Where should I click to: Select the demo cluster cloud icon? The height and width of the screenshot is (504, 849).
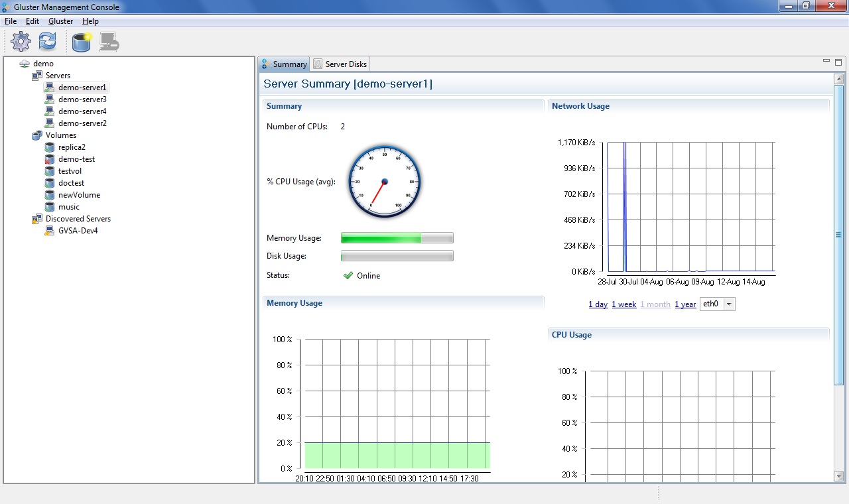coord(25,64)
